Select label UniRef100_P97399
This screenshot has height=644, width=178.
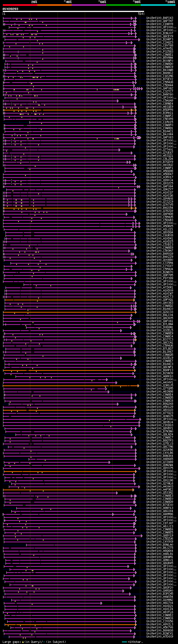160,278
